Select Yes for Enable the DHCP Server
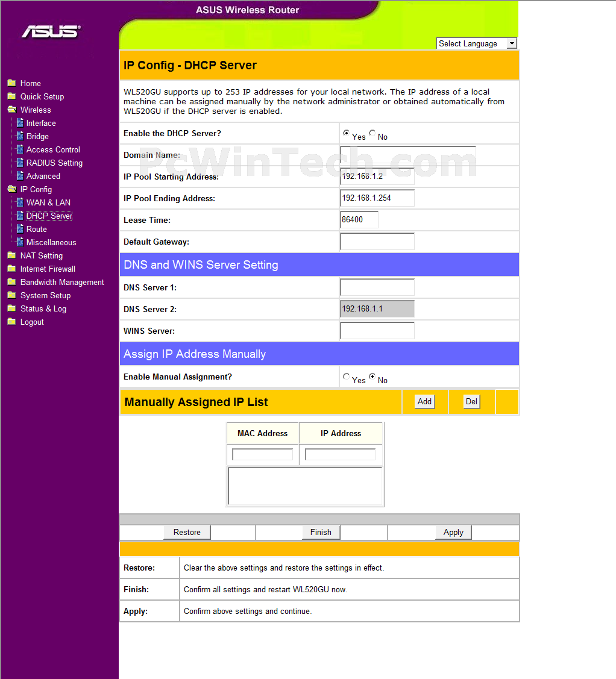616x679 pixels. (346, 133)
